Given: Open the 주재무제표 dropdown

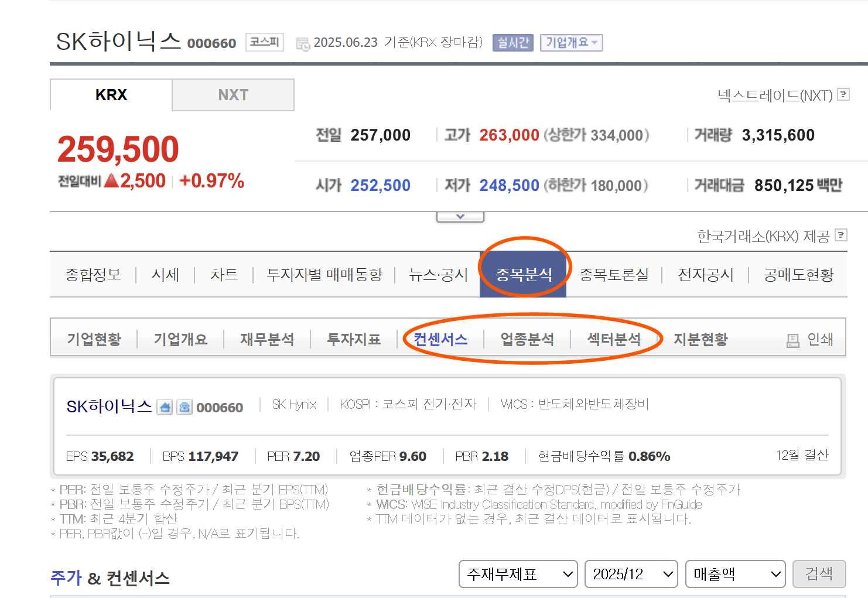Looking at the screenshot, I should pos(518,574).
